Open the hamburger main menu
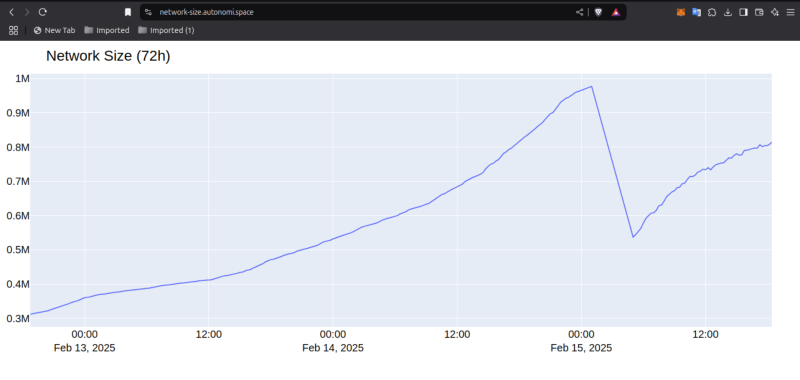The width and height of the screenshot is (800, 380). point(790,12)
